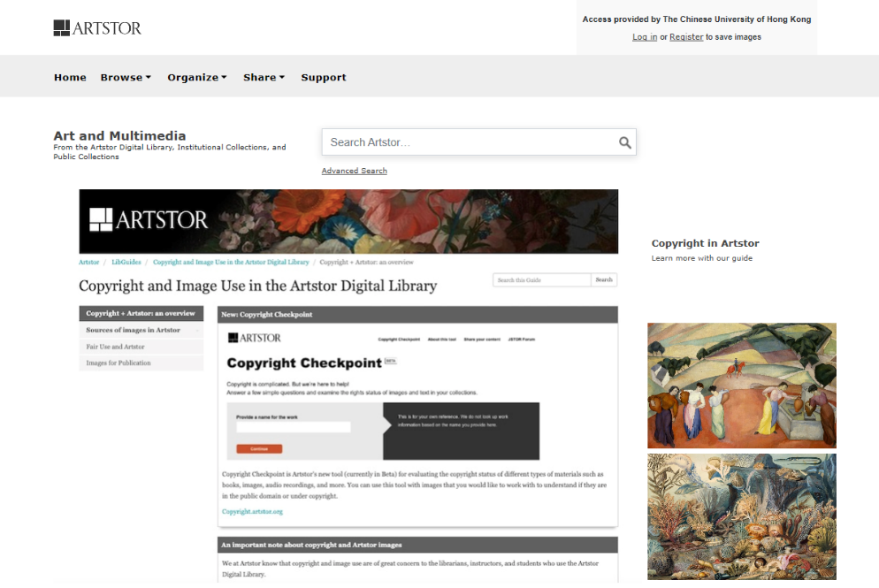Click the Artstor breadcrumb link
Screen dimensions: 879x588
(88, 262)
